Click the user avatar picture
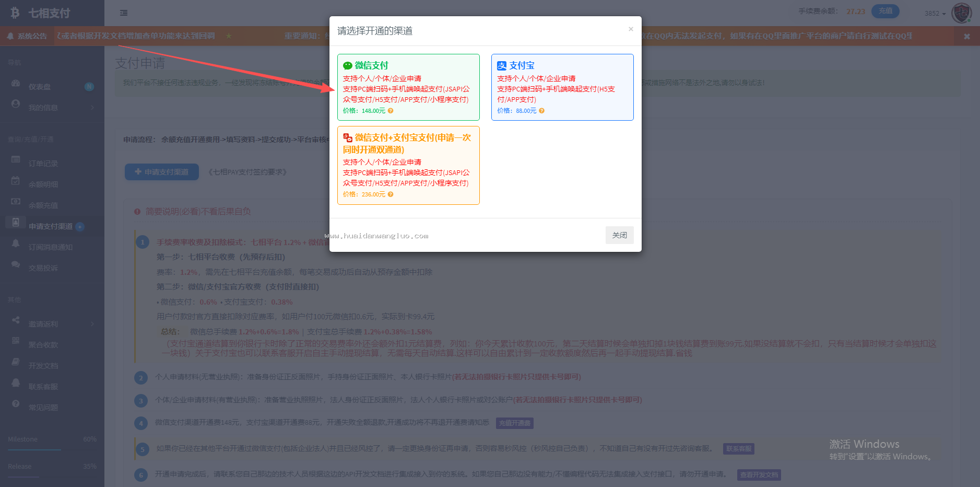The width and height of the screenshot is (980, 487). tap(961, 13)
